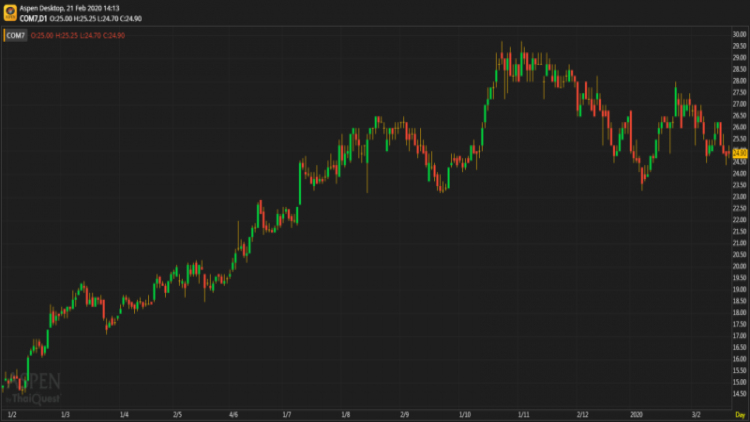Click the 2/9 date label on the time axis
The width and height of the screenshot is (750, 422).
point(405,415)
